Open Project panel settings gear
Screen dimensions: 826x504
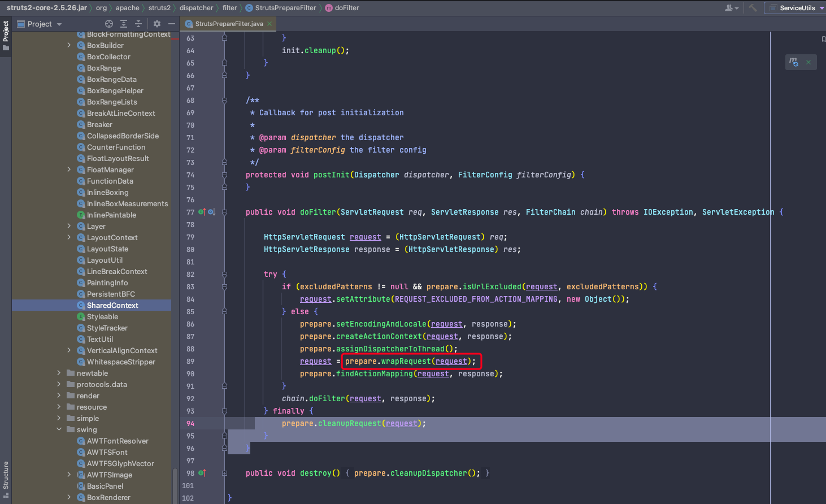(x=157, y=24)
